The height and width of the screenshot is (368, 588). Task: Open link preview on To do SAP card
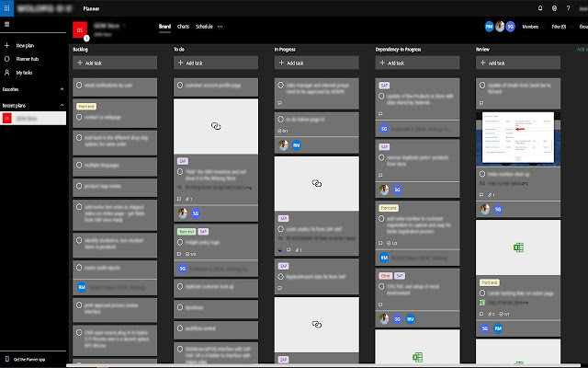pyautogui.click(x=216, y=127)
